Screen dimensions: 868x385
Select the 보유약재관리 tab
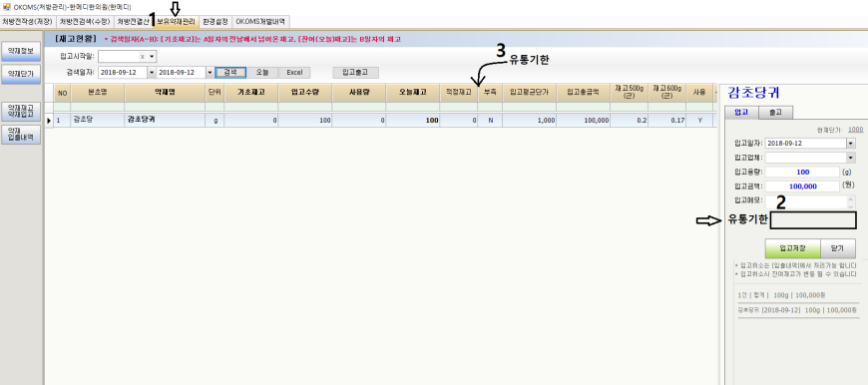pyautogui.click(x=176, y=22)
